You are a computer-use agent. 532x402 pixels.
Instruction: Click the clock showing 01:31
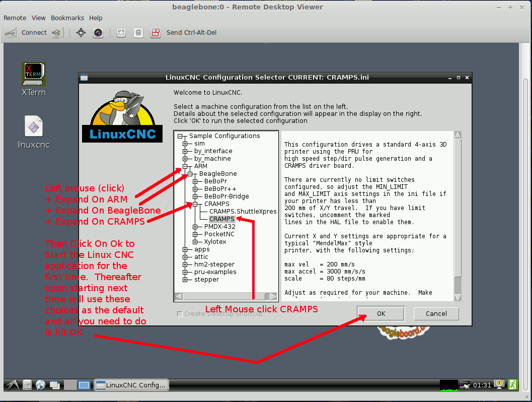[482, 385]
